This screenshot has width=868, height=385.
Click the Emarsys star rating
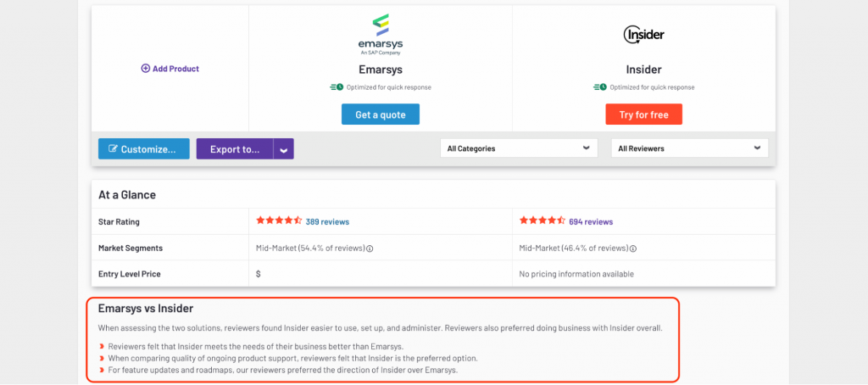coord(279,220)
